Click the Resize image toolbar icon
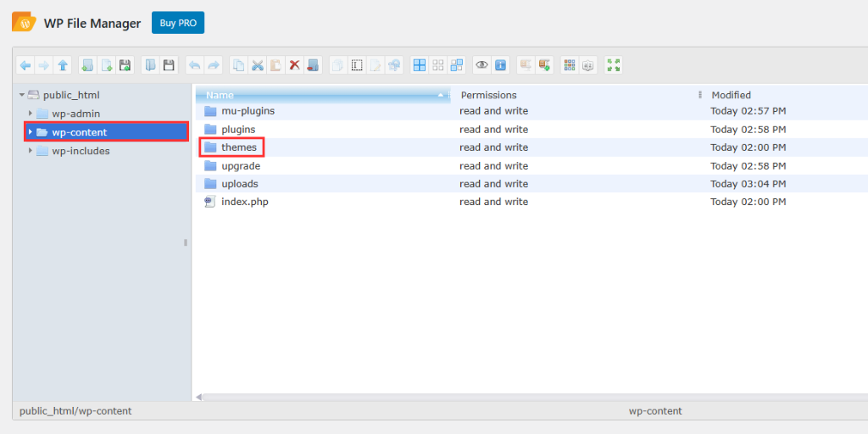Image resolution: width=868 pixels, height=434 pixels. click(394, 65)
